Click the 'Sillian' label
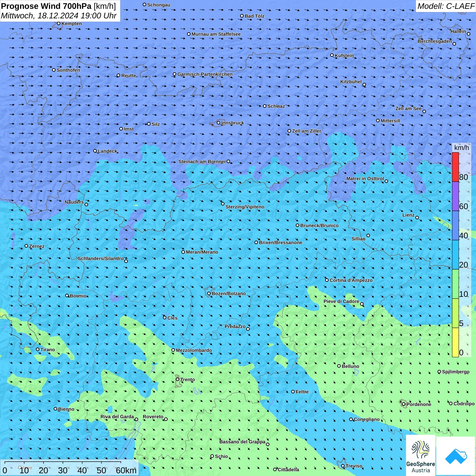Screen dimensions: 476x476 point(358,239)
